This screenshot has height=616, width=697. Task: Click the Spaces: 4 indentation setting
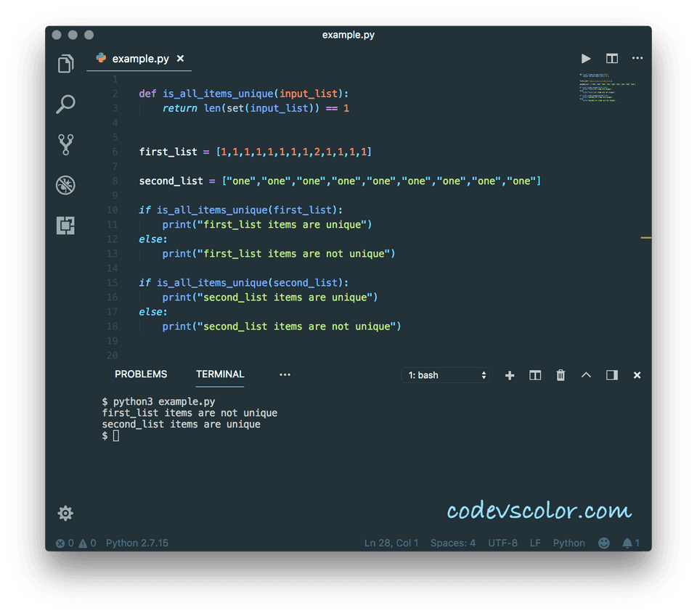pos(452,543)
